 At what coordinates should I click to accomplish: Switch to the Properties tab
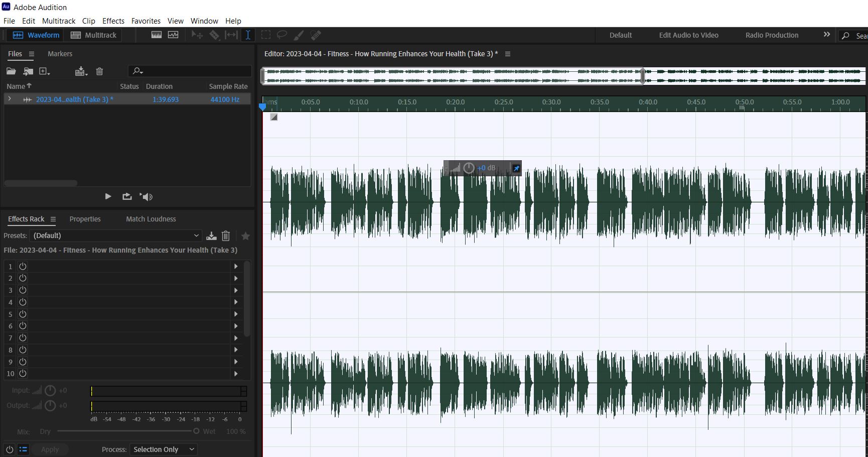click(85, 219)
